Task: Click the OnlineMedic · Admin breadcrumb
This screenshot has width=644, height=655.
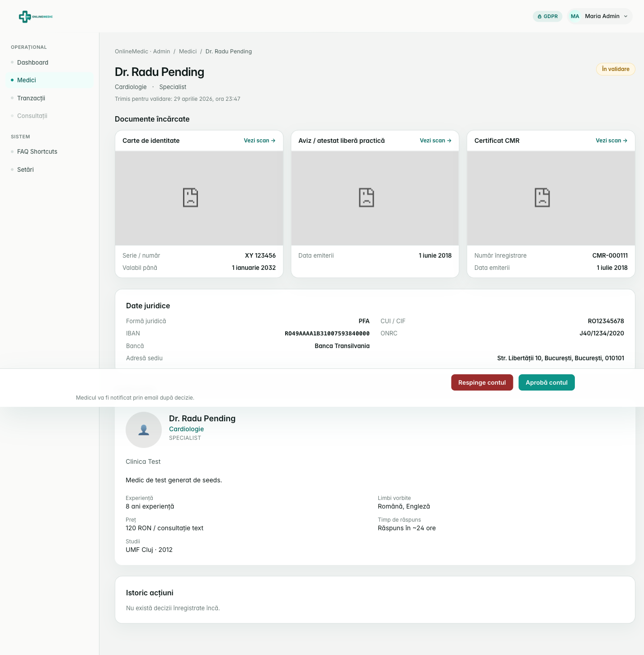Action: pyautogui.click(x=142, y=52)
